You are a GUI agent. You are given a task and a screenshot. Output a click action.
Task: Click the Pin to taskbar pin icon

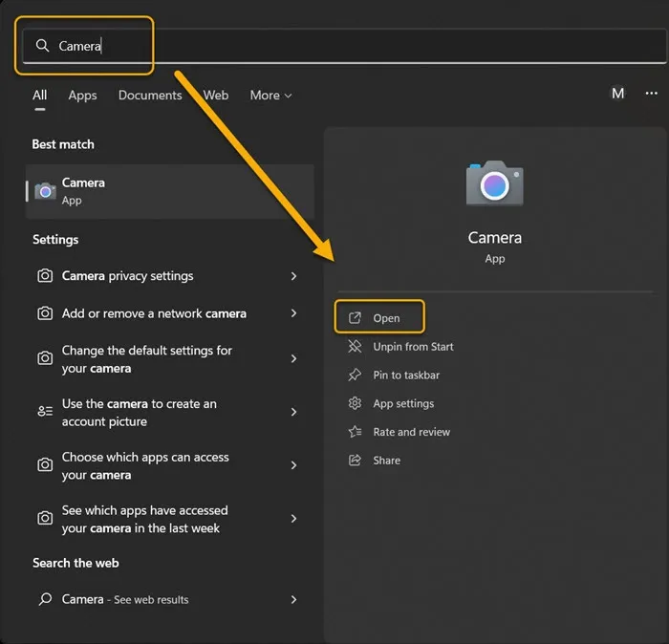[x=356, y=376]
